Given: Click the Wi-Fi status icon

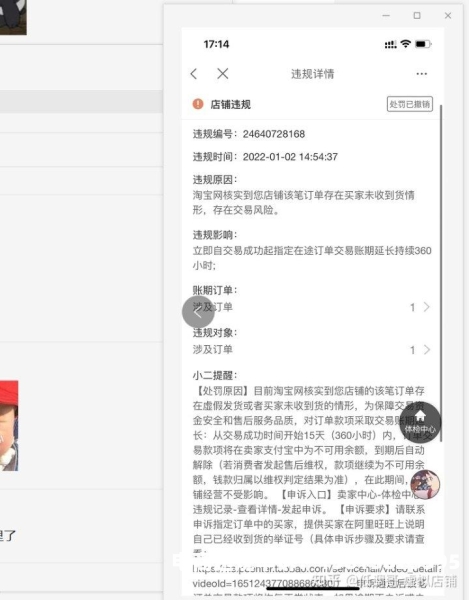Looking at the screenshot, I should pyautogui.click(x=405, y=44).
